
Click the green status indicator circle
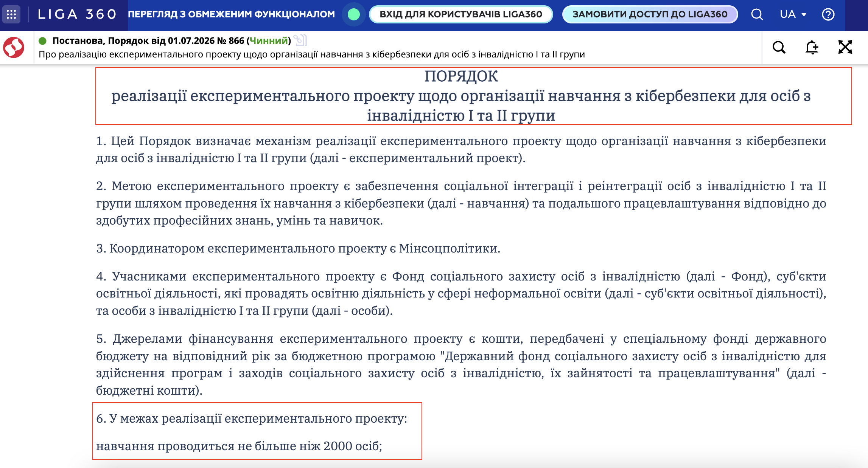pos(354,14)
